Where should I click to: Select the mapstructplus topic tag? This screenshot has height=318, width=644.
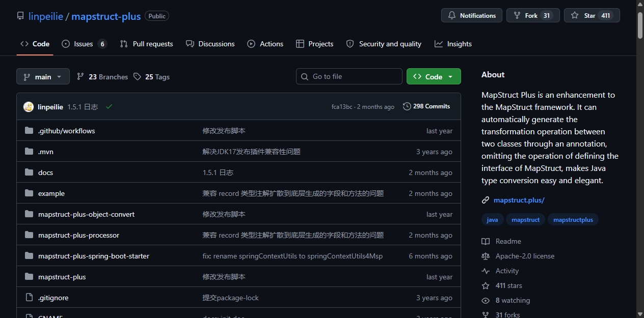(x=573, y=220)
